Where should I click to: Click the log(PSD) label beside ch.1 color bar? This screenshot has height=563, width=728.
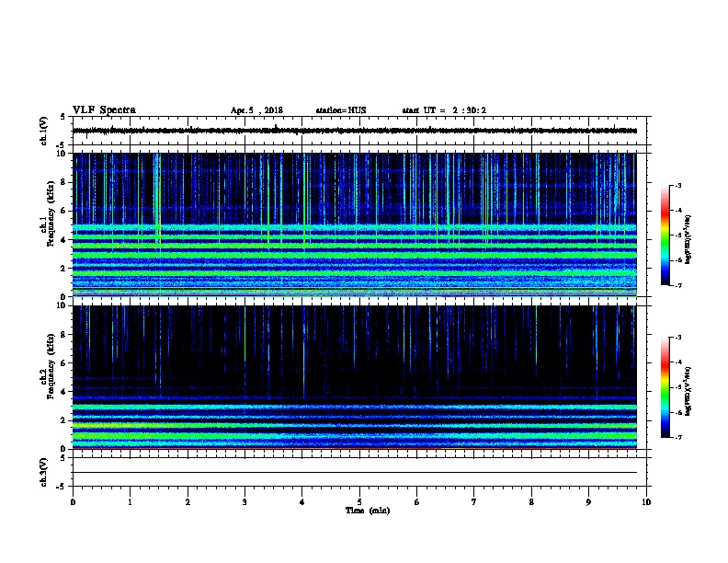(x=688, y=239)
